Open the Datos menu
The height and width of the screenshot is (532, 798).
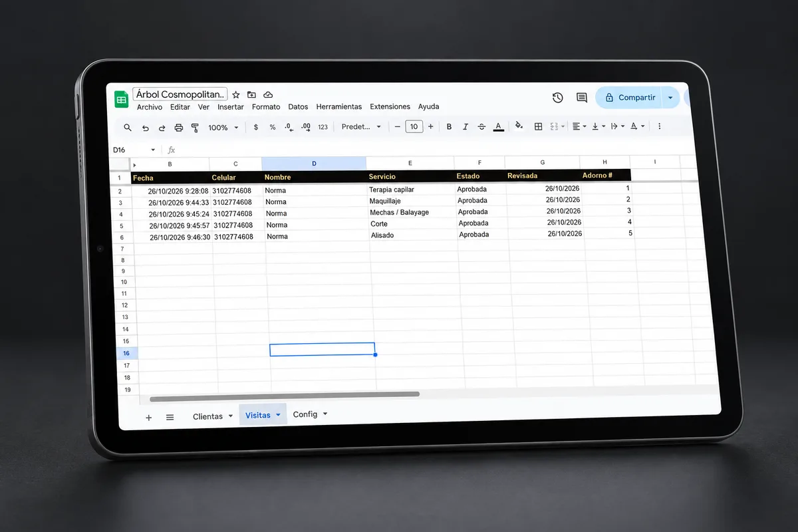(x=298, y=107)
